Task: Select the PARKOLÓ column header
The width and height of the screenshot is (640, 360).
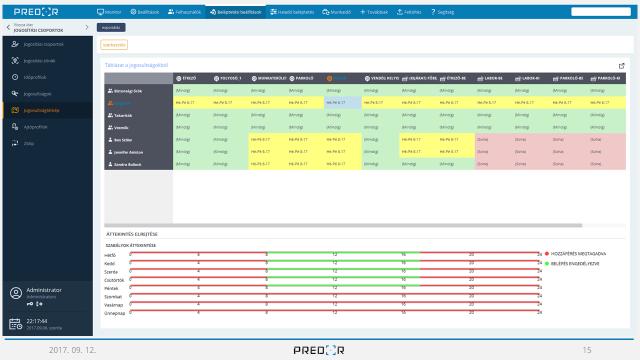Action: pyautogui.click(x=305, y=78)
